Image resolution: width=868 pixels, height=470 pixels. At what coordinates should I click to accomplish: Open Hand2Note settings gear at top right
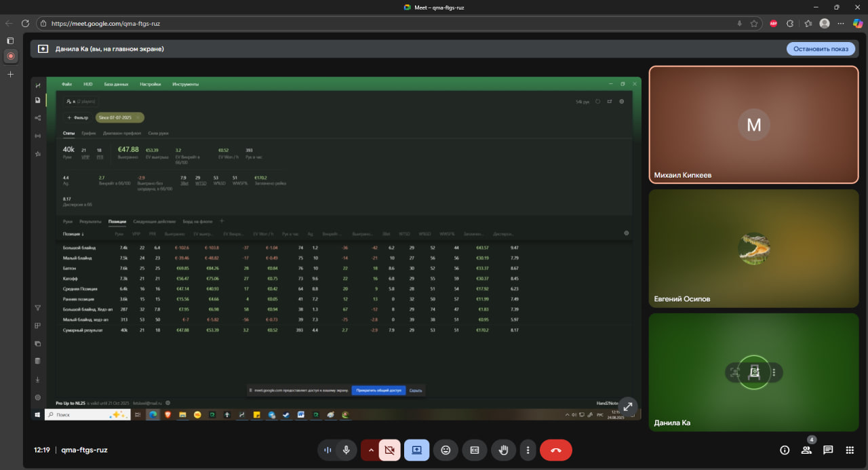pos(622,102)
